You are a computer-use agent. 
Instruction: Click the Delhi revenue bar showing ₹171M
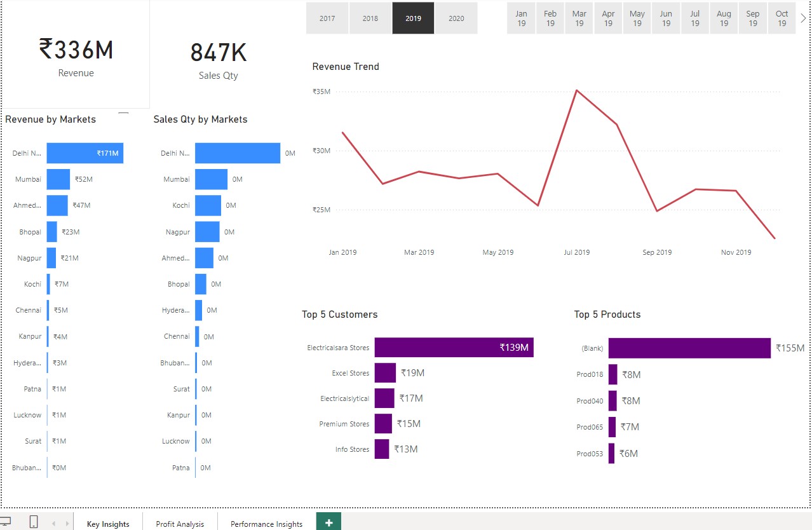coord(85,153)
